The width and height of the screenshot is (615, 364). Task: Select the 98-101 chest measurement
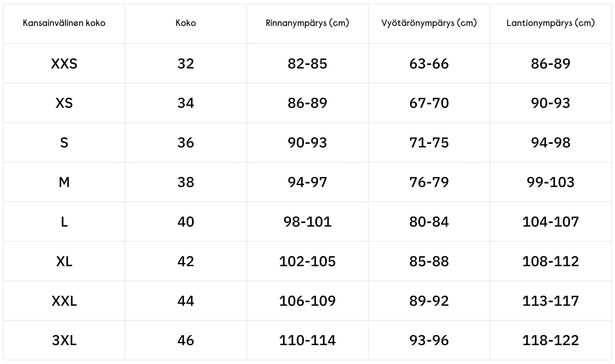coord(307,222)
